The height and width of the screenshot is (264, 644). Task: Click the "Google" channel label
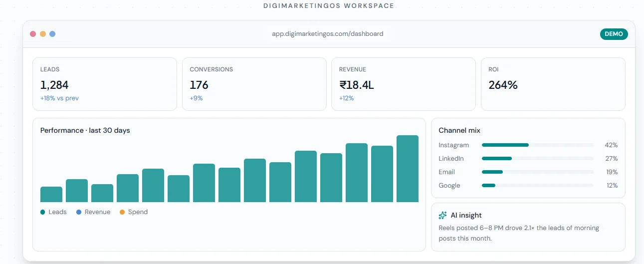(449, 186)
